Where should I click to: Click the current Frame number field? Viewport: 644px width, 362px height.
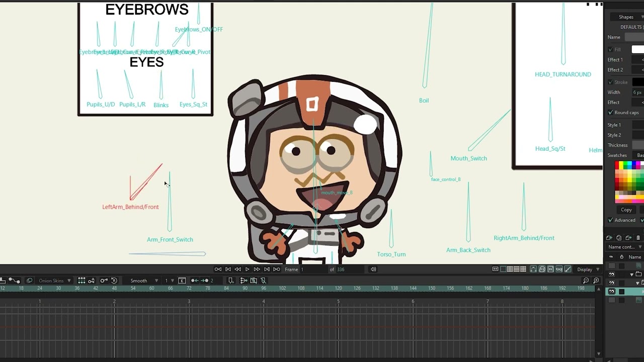pos(314,269)
